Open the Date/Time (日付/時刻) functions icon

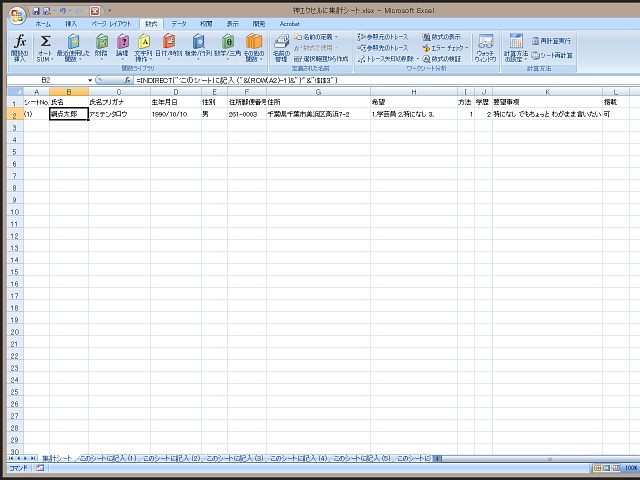(169, 45)
